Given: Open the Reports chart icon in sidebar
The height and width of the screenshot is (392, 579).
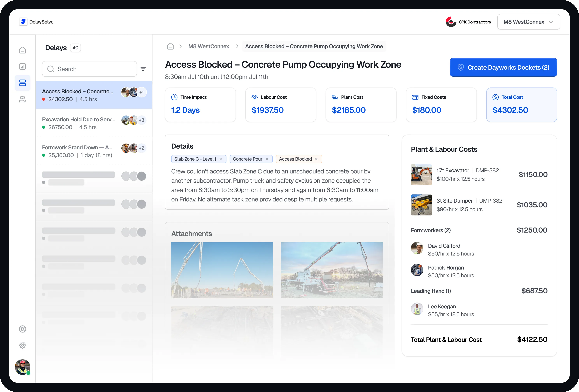Looking at the screenshot, I should 22,66.
